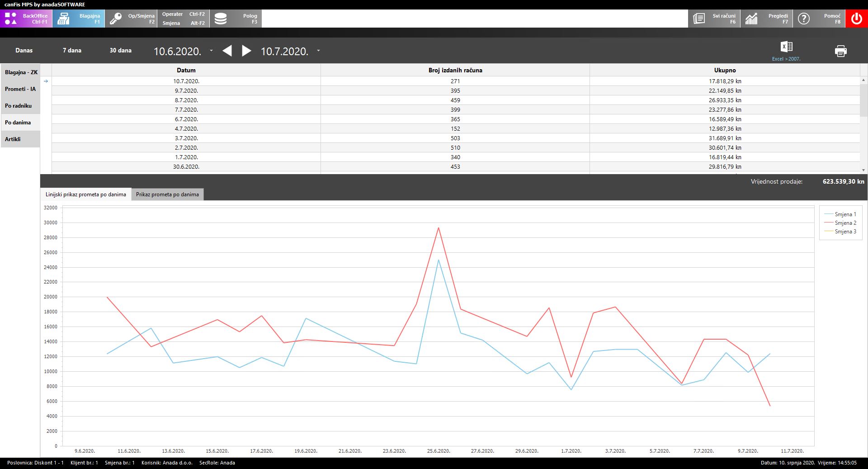The width and height of the screenshot is (868, 469).
Task: Open end date 10.7.2020. dropdown
Action: [318, 51]
